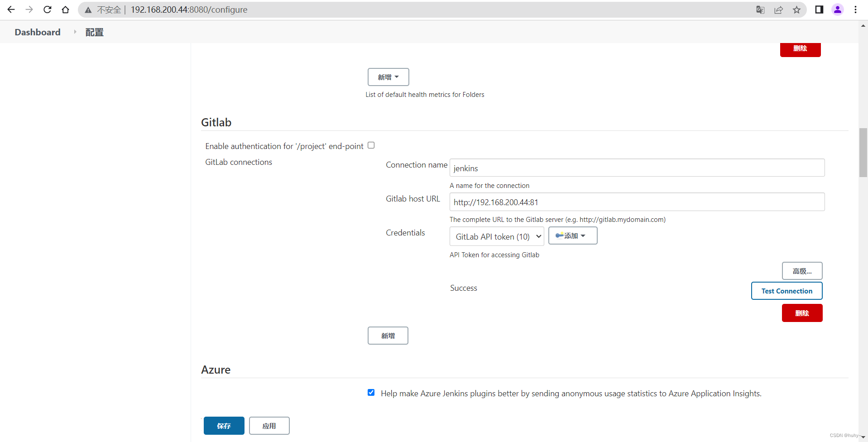Click the Test Connection button
868x442 pixels.
click(x=786, y=290)
